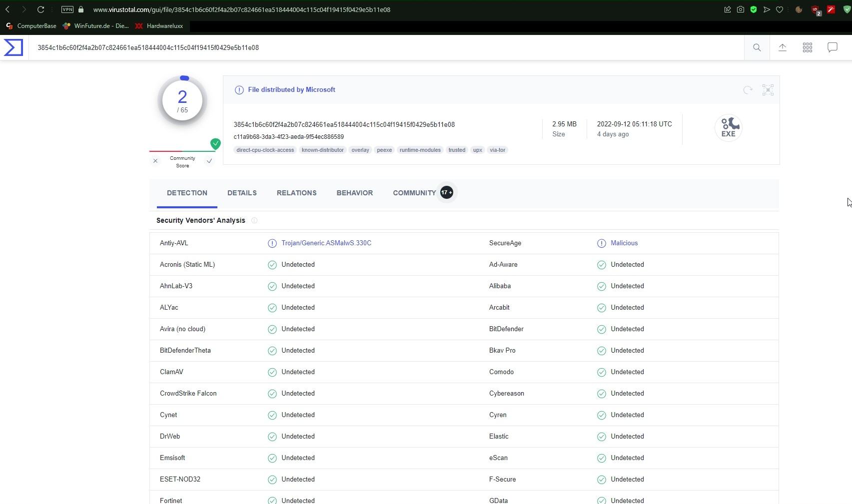Click the 2 / 65 detection score gauge

182,101
